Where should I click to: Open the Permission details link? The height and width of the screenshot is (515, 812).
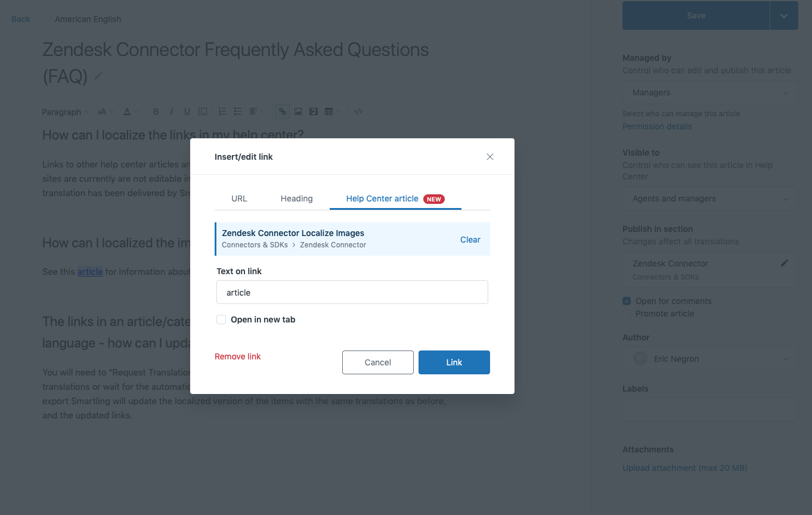pyautogui.click(x=657, y=126)
